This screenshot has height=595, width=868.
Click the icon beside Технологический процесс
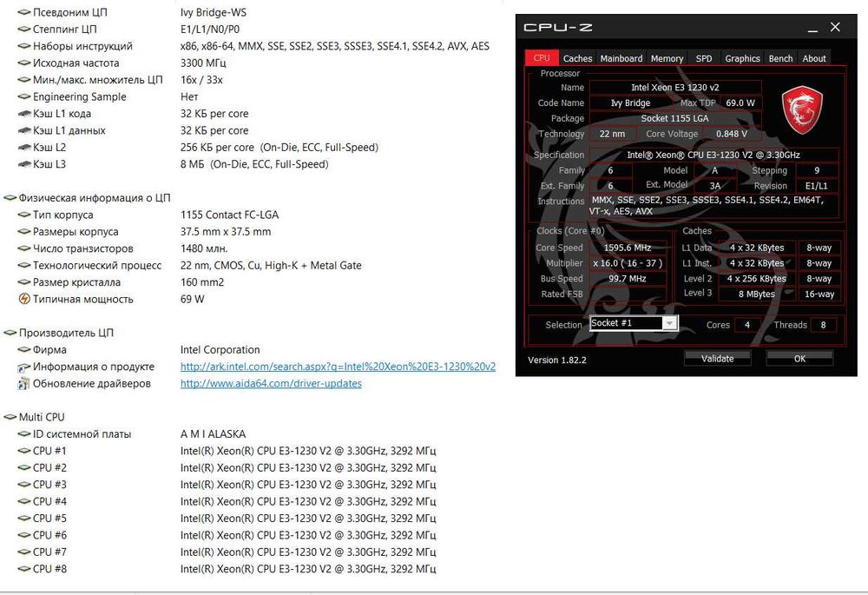click(x=24, y=266)
